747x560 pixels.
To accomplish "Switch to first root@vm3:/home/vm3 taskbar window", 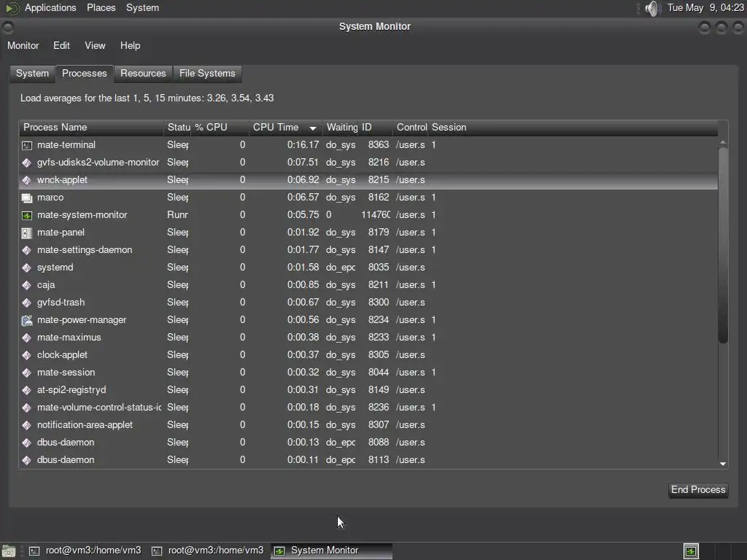I will [86, 551].
